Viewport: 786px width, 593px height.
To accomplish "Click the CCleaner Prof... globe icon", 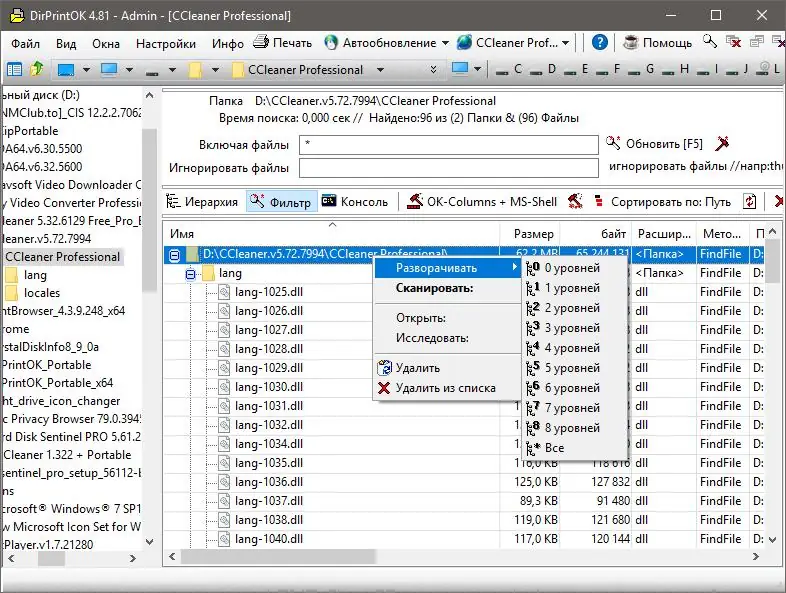I will coord(465,43).
